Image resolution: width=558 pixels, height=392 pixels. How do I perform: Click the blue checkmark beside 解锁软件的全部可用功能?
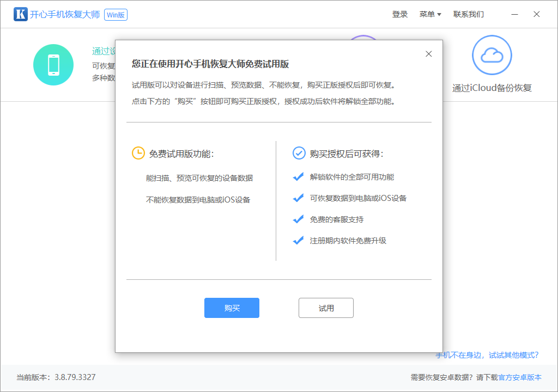point(299,176)
